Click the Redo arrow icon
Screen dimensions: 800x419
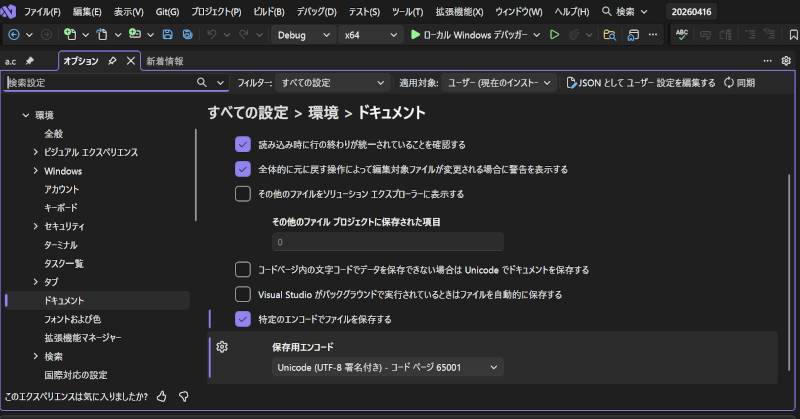coord(244,35)
